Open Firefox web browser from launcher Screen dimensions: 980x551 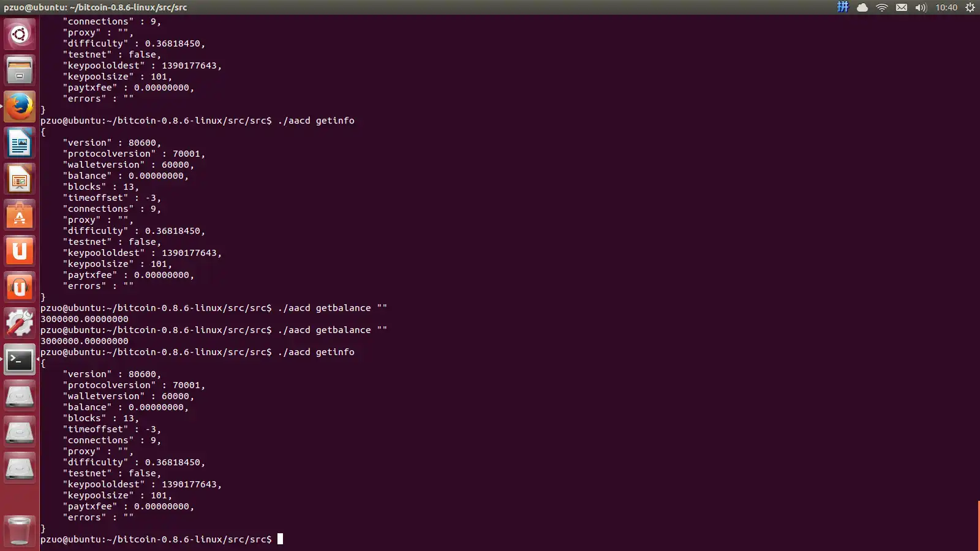click(20, 107)
